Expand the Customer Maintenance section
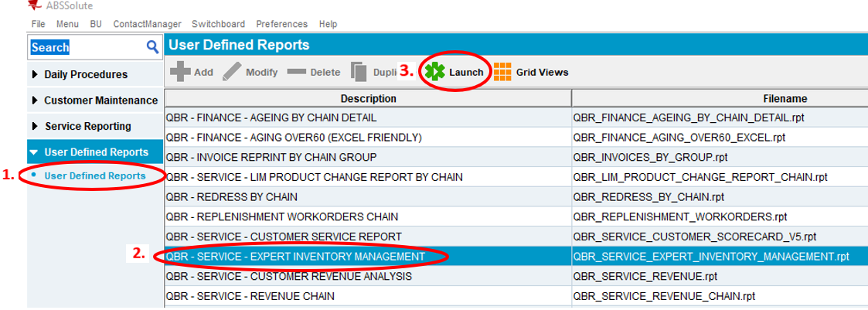This screenshot has height=310, width=868. [95, 100]
